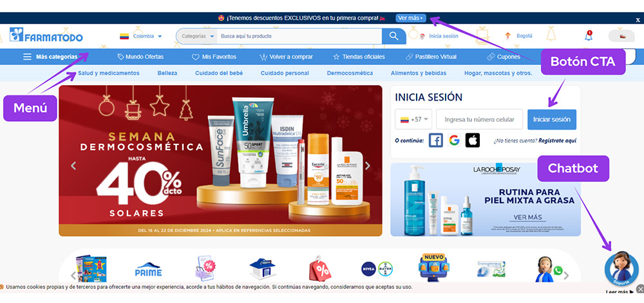Open Tiendas oficiales
The image size is (644, 303).
[359, 57]
